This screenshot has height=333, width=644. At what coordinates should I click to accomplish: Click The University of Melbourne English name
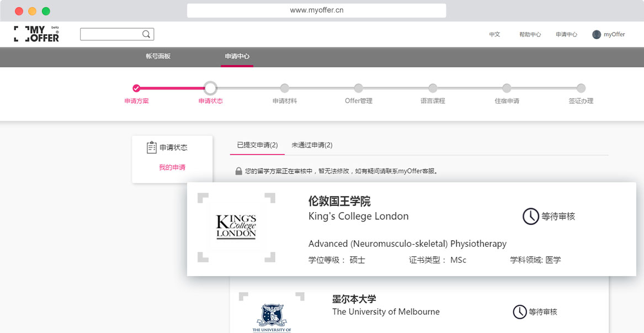[x=386, y=311]
